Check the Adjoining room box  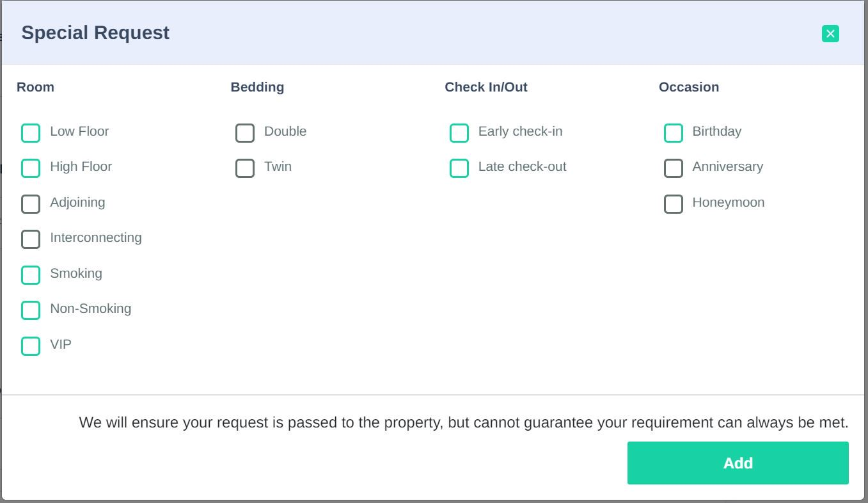click(31, 204)
